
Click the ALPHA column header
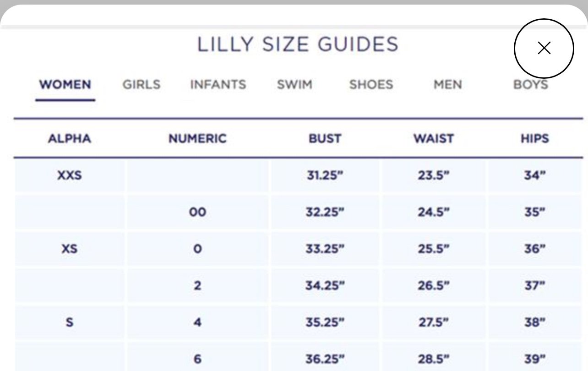point(70,139)
